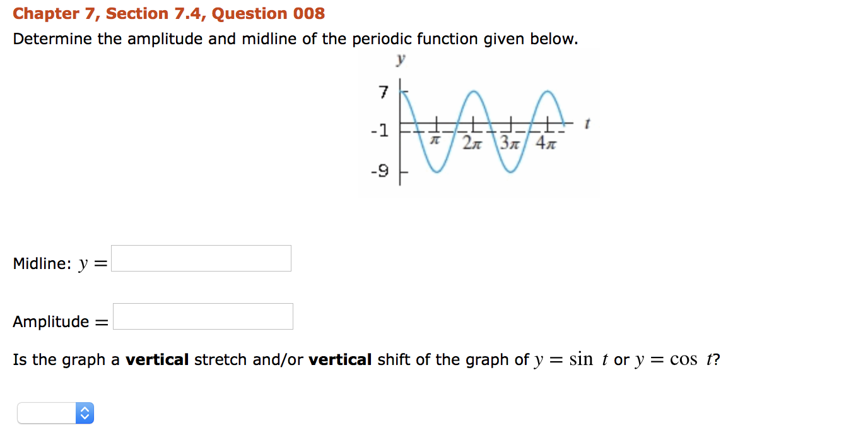This screenshot has height=437, width=868.
Task: Click inside the Amplitude answer box
Action: point(202,316)
